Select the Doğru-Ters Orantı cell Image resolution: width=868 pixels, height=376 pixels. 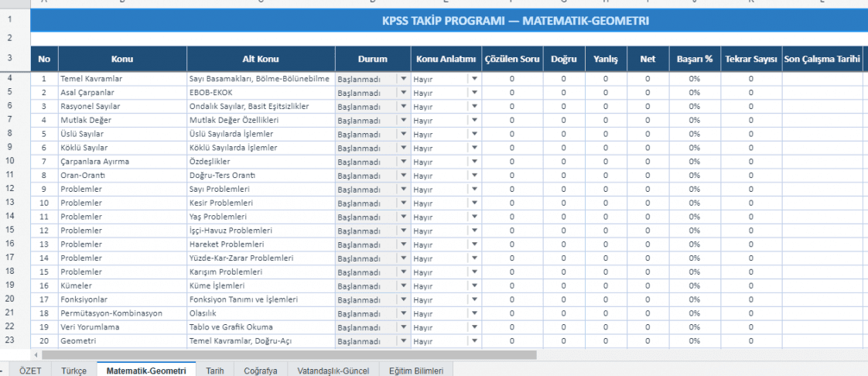[x=261, y=176]
